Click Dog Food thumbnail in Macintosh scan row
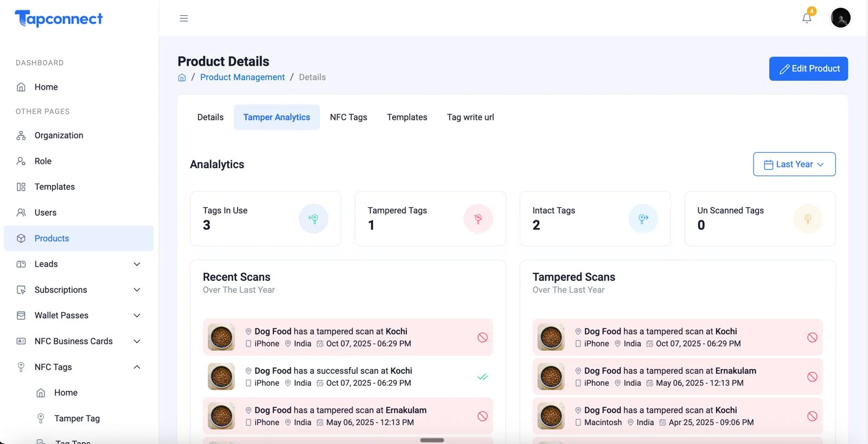 coord(551,416)
